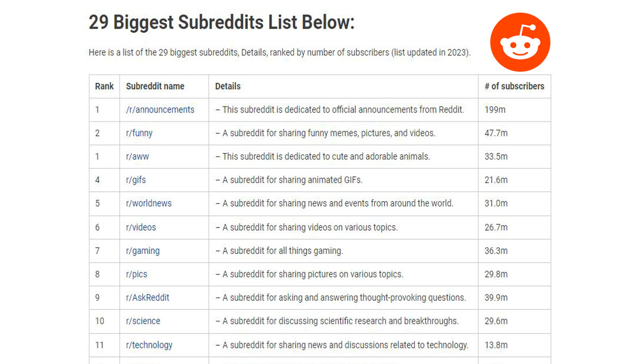Open the r/videos subreddit link
This screenshot has height=364, width=625.
(x=141, y=227)
